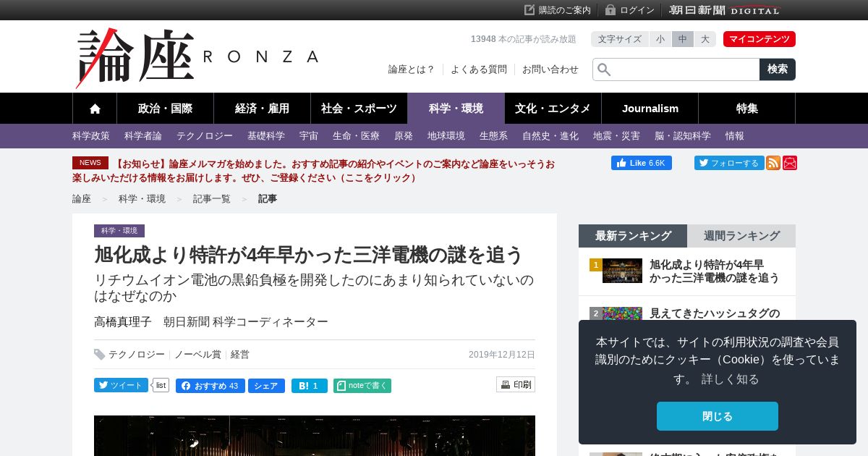Click the Facebook シェア button
The image size is (868, 456).
point(266,386)
